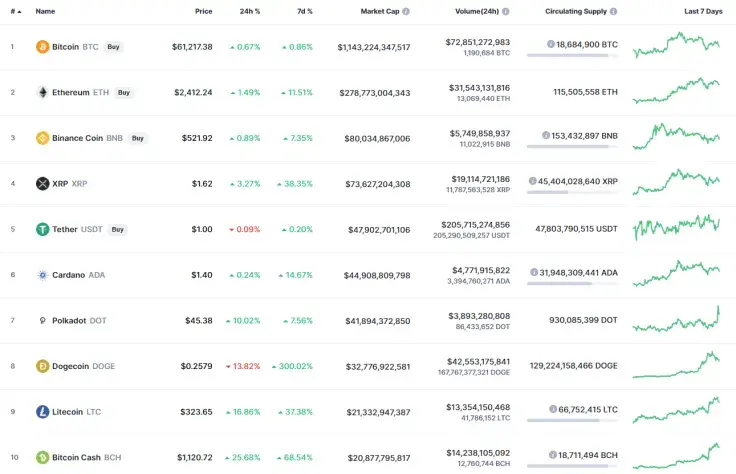Click the Volume(24h) info icon
Screen dimensions: 736x474
(x=505, y=12)
